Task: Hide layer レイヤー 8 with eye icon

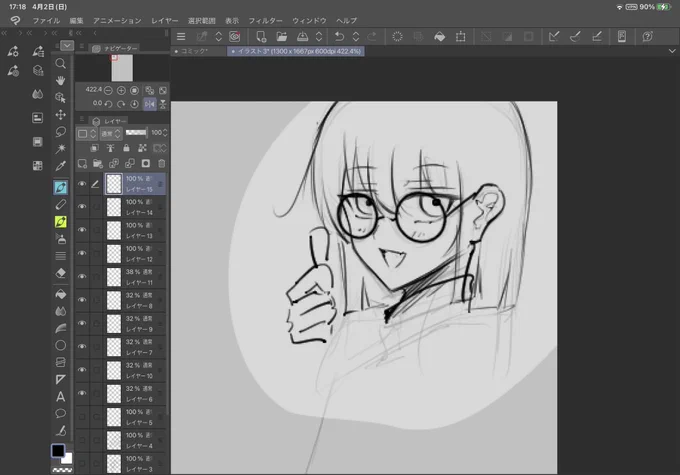Action: (82, 300)
